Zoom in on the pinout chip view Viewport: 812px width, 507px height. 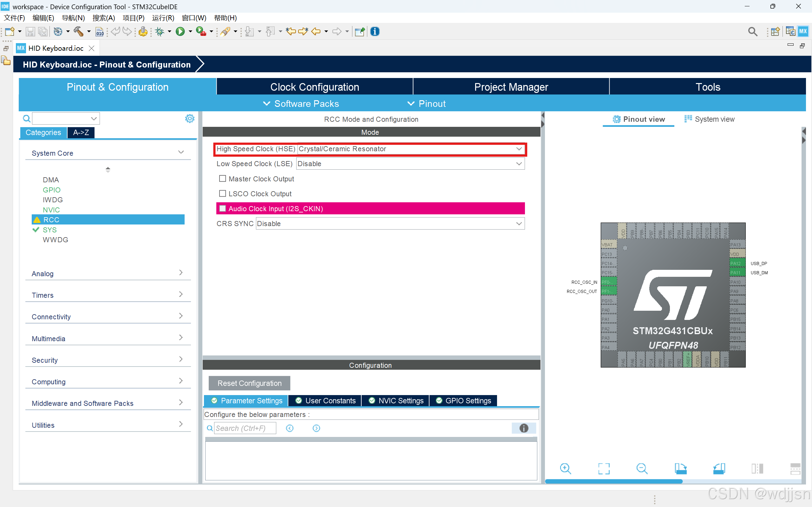pos(565,468)
